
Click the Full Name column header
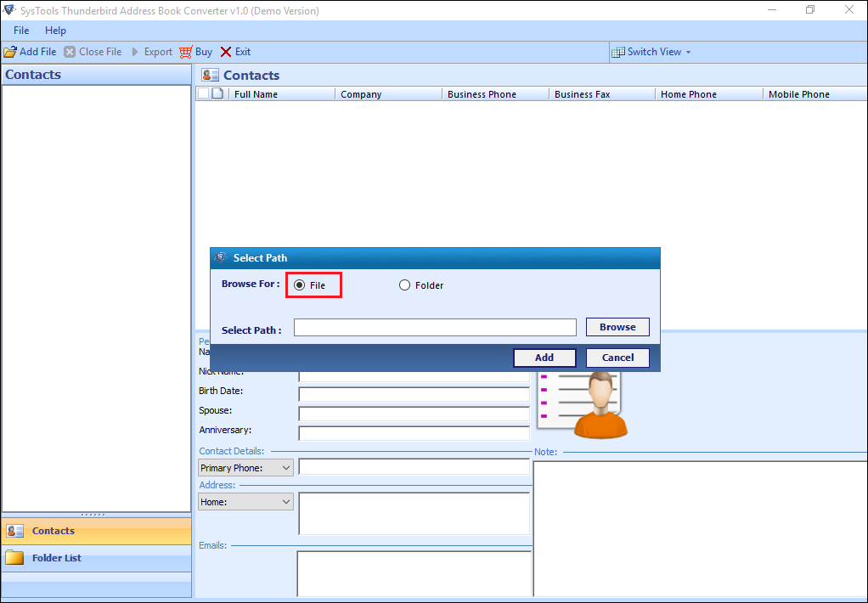click(x=256, y=94)
